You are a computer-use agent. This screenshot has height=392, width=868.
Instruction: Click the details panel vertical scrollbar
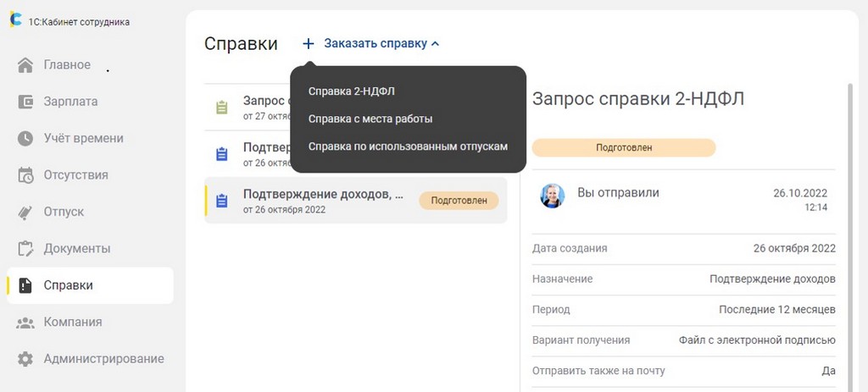(851, 238)
